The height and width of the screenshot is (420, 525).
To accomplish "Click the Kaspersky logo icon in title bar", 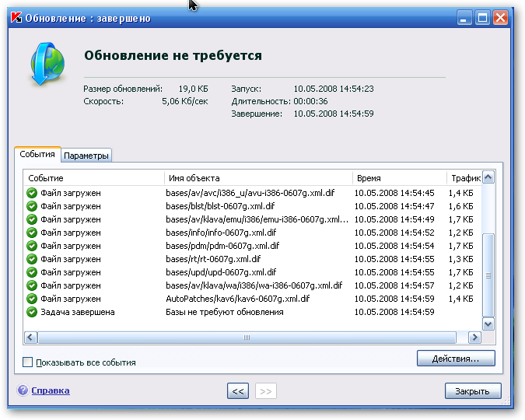I will tap(18, 17).
